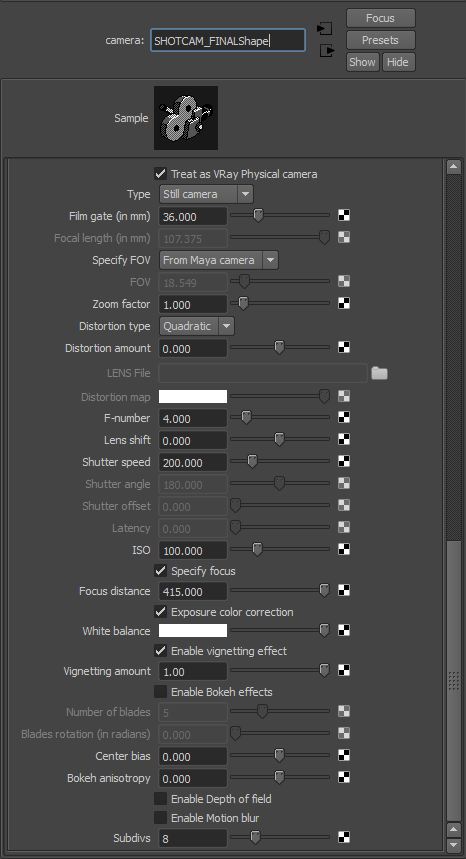Click the ISO slider handle

pos(257,549)
